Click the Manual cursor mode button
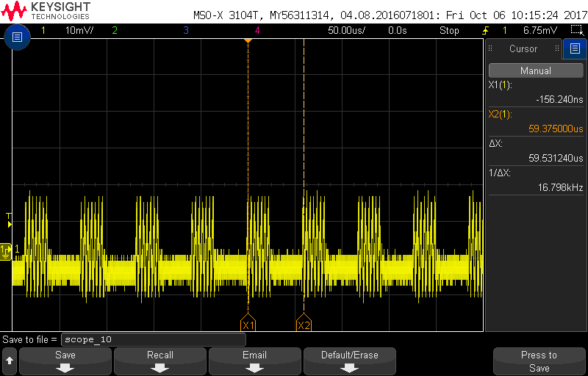This screenshot has width=588, height=376. 536,70
